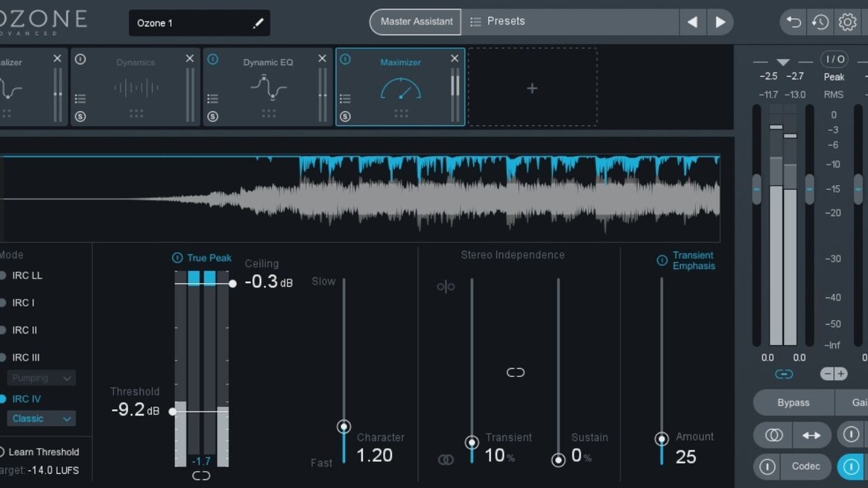Toggle the Dynamic EQ module power button
This screenshot has width=868, height=488.
[213, 59]
